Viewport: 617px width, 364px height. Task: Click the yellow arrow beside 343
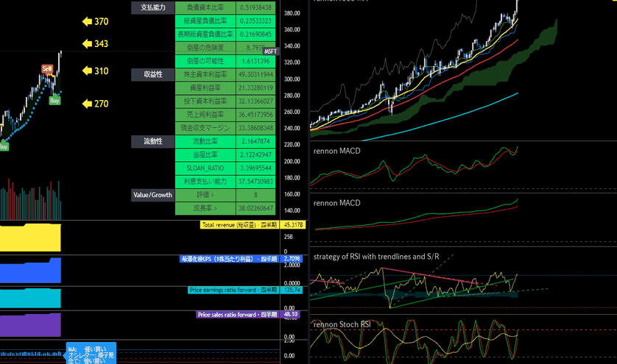coord(86,44)
